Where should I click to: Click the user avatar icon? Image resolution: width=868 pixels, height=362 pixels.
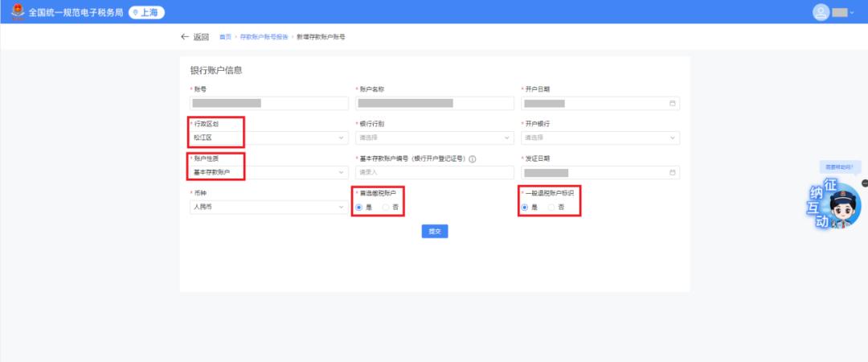821,12
